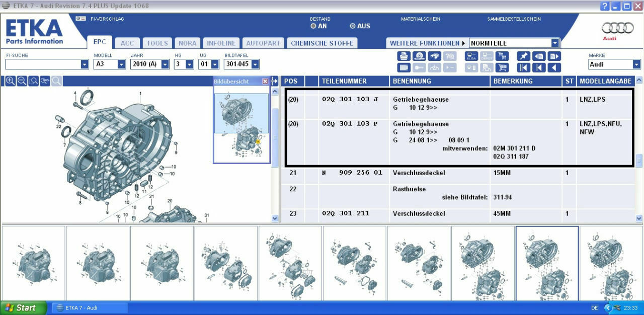Click the MATERIALSCHEIN link
644x315 pixels.
pos(420,19)
